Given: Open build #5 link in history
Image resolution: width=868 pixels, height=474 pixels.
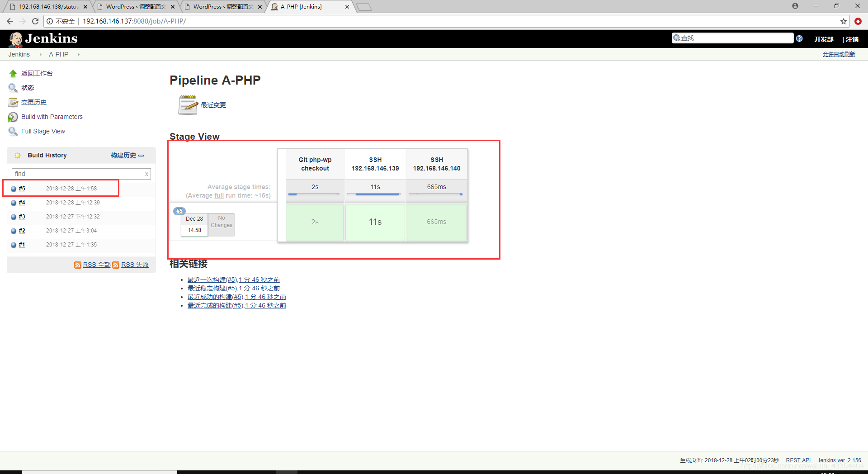Looking at the screenshot, I should [x=22, y=189].
